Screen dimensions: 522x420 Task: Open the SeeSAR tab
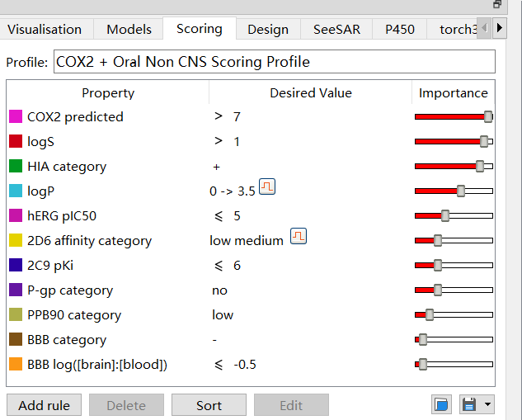(x=336, y=29)
